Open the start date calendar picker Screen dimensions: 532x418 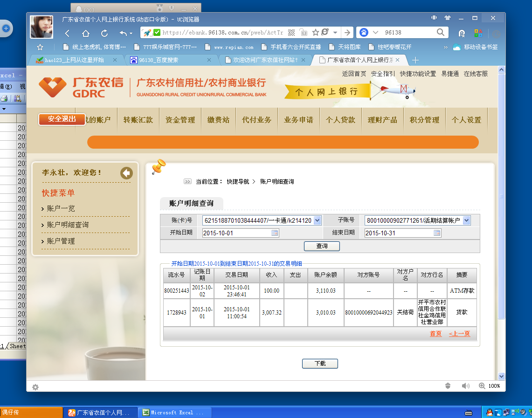click(275, 233)
